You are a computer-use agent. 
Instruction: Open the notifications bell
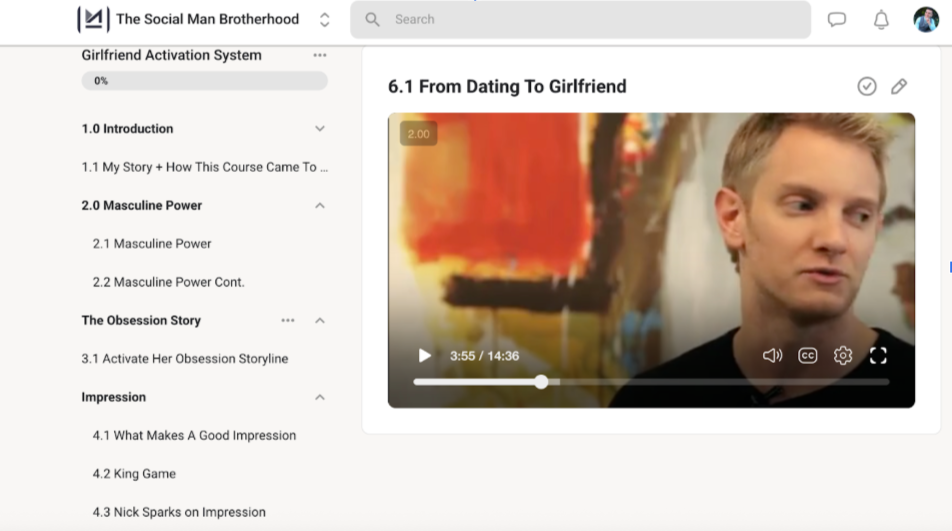881,19
